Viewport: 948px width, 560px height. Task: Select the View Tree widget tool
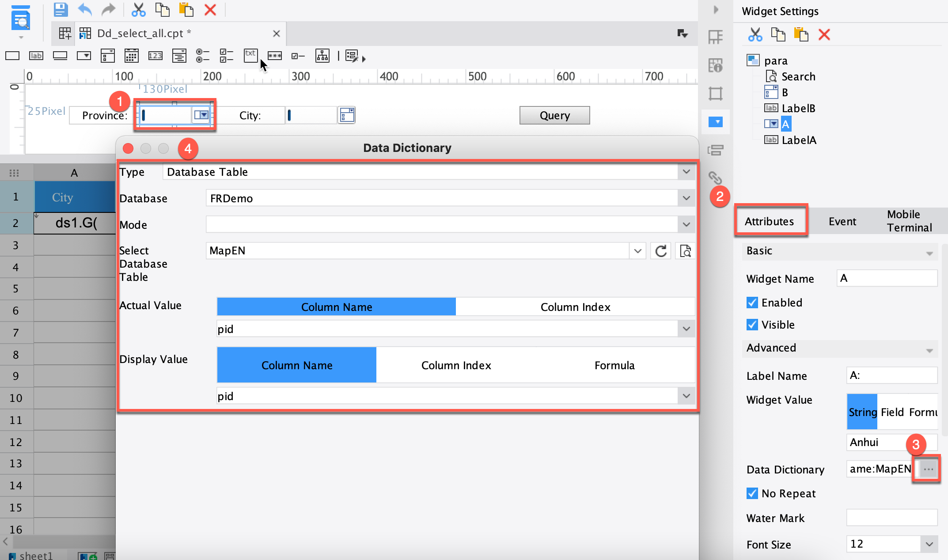click(x=322, y=56)
